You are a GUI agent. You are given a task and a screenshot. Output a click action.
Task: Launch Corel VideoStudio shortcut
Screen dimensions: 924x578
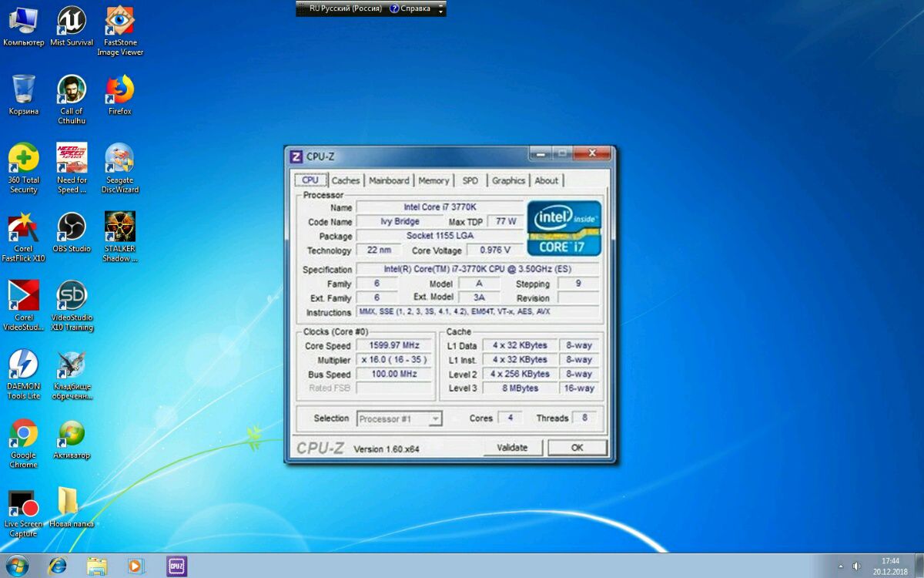point(23,306)
